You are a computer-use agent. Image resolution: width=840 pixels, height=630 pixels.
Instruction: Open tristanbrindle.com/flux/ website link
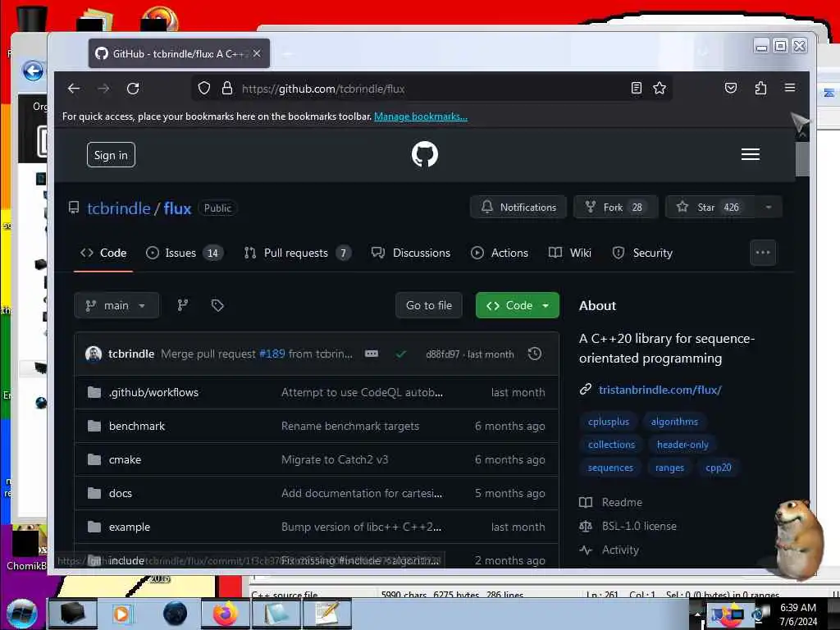coord(660,390)
